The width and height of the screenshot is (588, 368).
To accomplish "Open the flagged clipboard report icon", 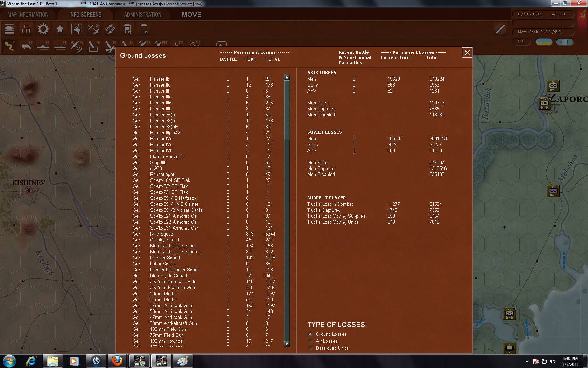I will pos(127,29).
